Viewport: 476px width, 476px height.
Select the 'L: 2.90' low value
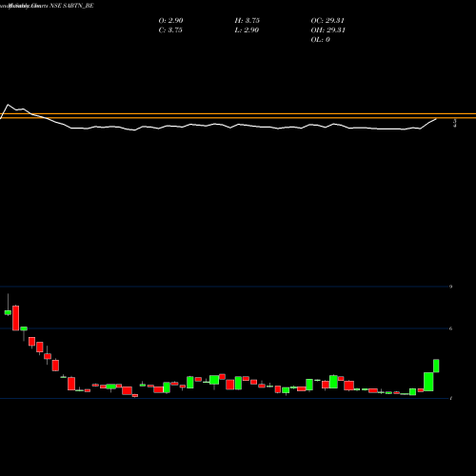(247, 30)
